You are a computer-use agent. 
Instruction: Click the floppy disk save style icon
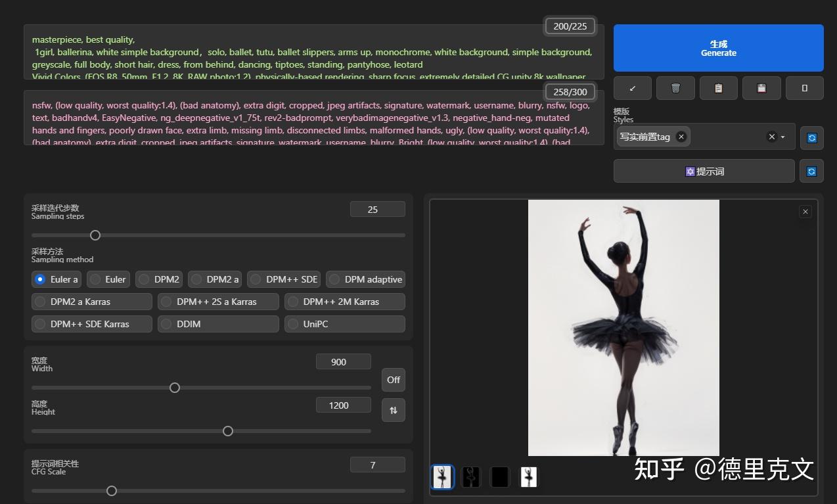click(x=761, y=88)
